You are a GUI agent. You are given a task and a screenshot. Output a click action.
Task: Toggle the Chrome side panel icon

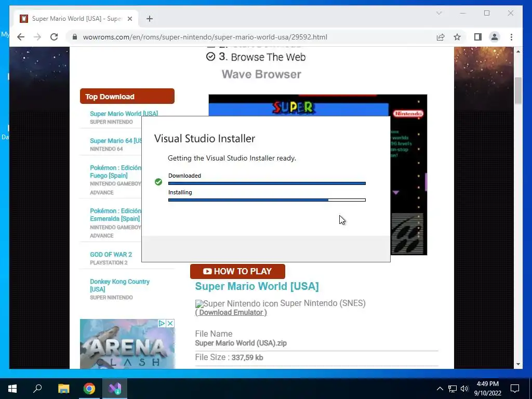[478, 37]
